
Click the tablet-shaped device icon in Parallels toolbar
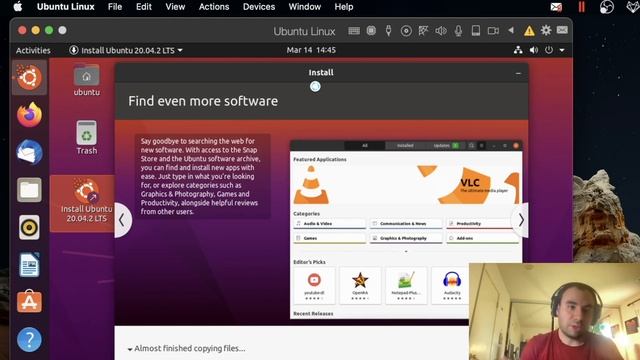click(x=476, y=31)
